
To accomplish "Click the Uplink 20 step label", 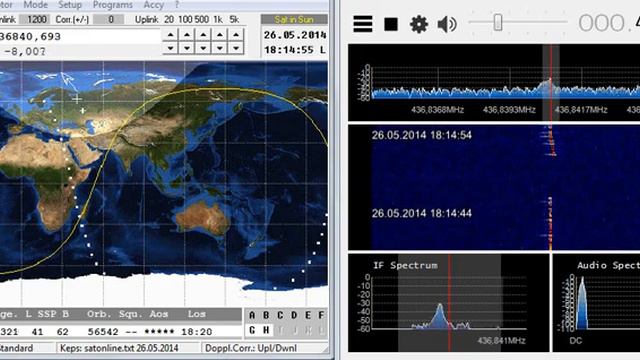I will click(169, 19).
